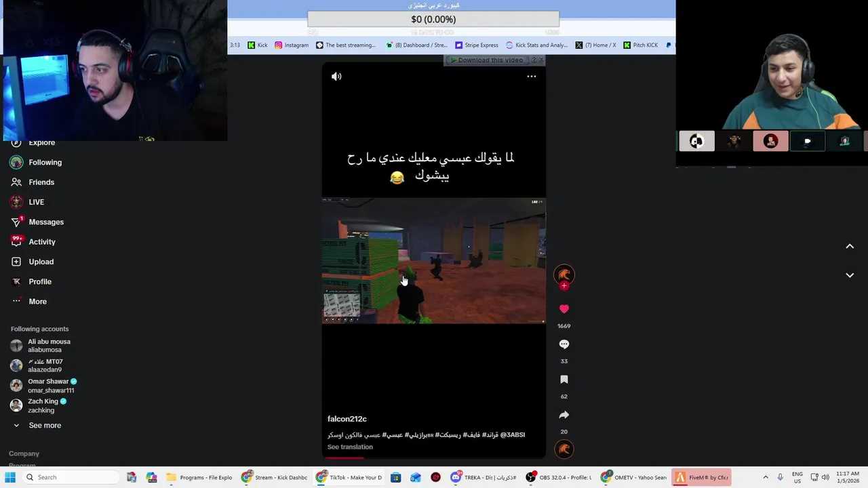Show hidden system tray icons
Image resolution: width=868 pixels, height=488 pixels.
point(766,477)
